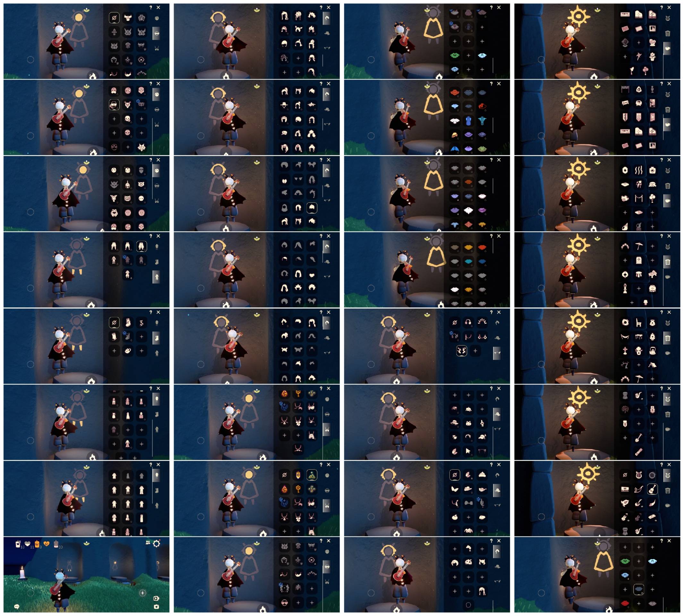Image resolution: width=684 pixels, height=616 pixels.
Task: Unequip using the empty slot beside the harp
Action: point(625,475)
